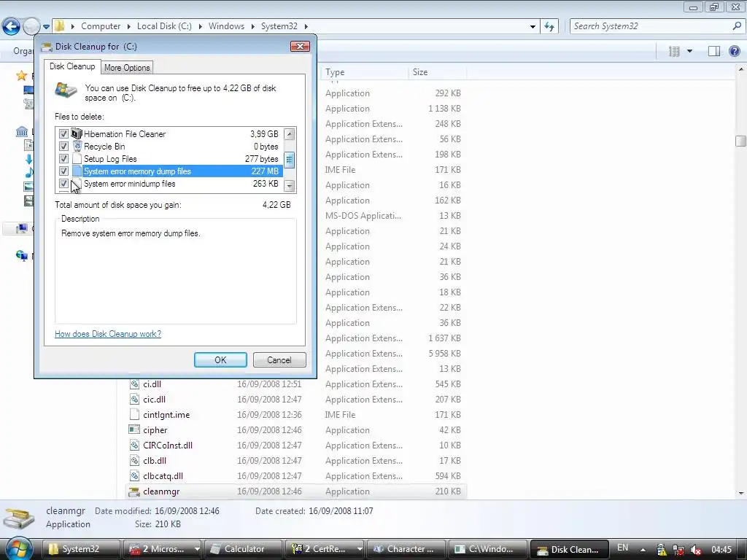Click System32 in the address breadcrumb
The width and height of the screenshot is (747, 560).
279,26
